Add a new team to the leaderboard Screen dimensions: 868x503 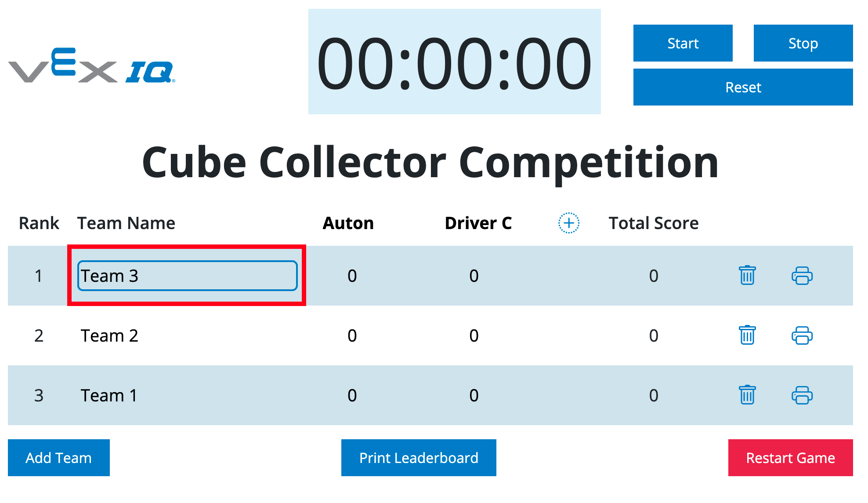(58, 457)
